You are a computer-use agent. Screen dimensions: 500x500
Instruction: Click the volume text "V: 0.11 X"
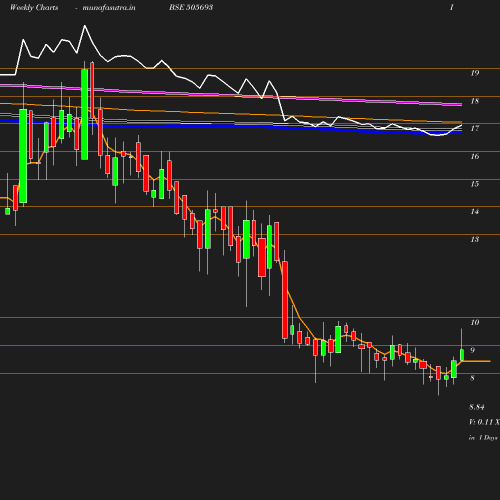point(484,422)
